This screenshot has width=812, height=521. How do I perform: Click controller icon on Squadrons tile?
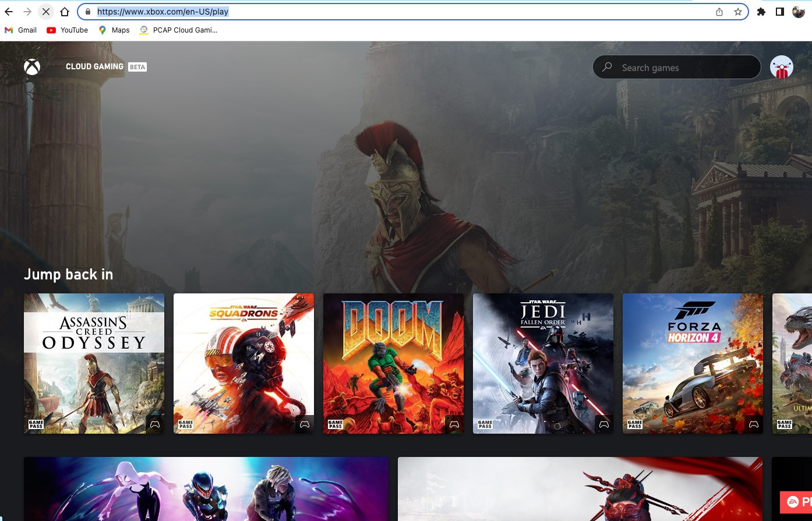pos(305,424)
